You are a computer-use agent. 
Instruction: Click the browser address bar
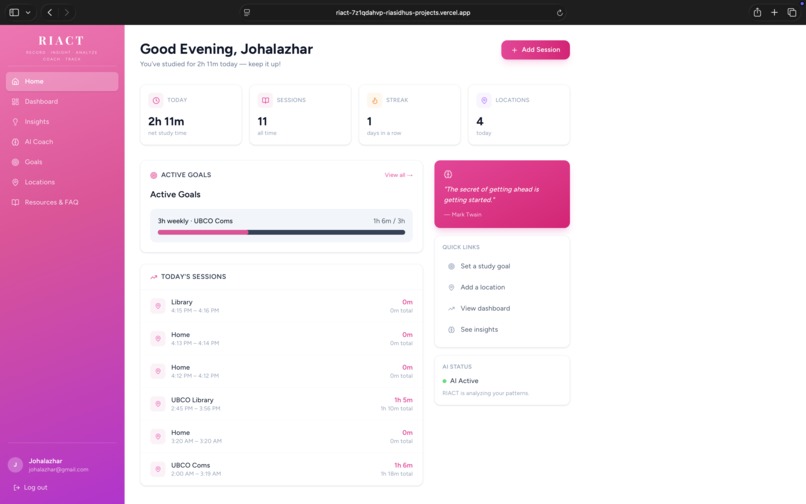coord(402,12)
